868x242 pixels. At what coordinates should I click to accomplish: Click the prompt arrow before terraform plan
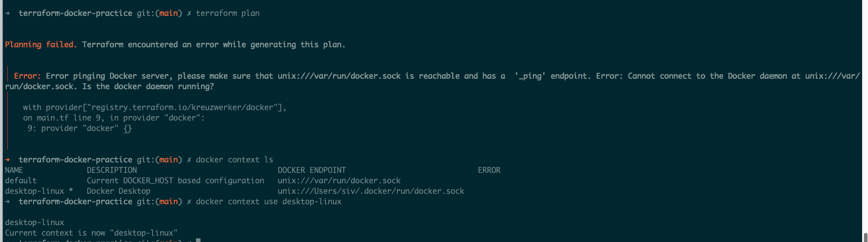[7, 13]
